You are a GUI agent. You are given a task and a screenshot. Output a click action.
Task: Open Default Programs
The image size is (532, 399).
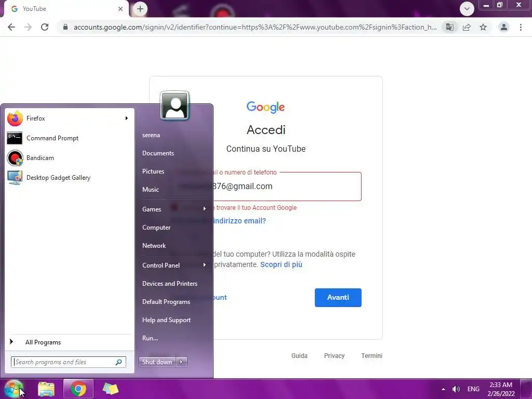166,302
